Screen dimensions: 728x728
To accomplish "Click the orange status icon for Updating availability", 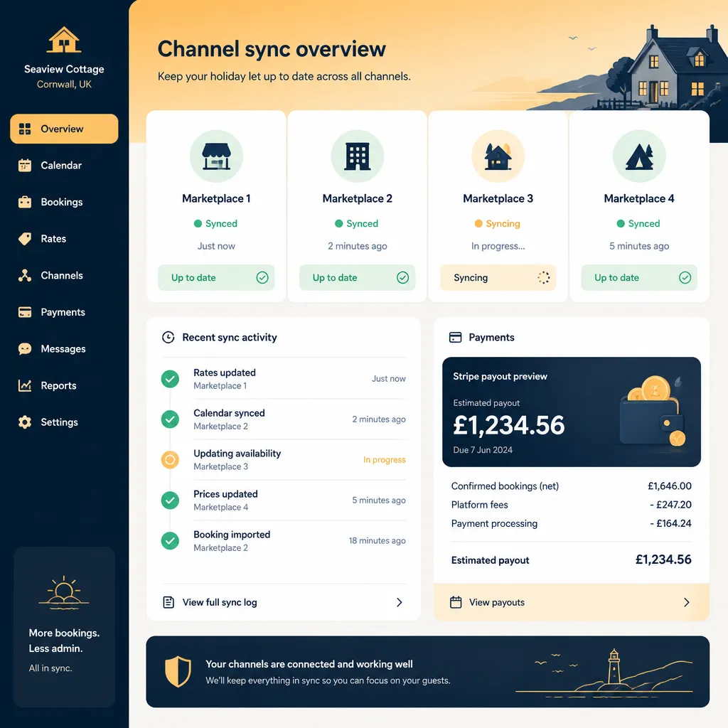I will point(170,460).
